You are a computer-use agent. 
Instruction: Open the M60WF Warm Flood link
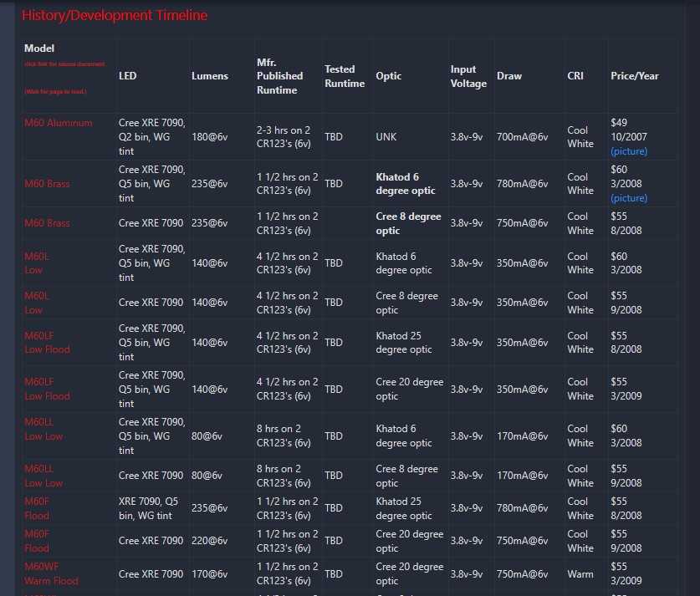pos(51,573)
